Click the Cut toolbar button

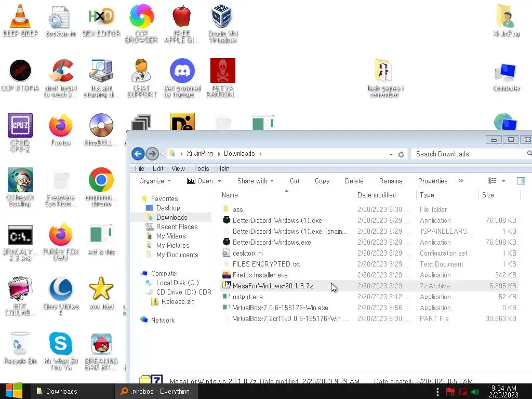295,181
